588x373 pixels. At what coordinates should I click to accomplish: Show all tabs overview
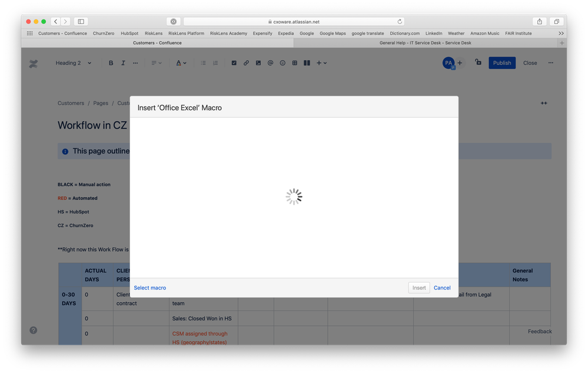pyautogui.click(x=556, y=22)
